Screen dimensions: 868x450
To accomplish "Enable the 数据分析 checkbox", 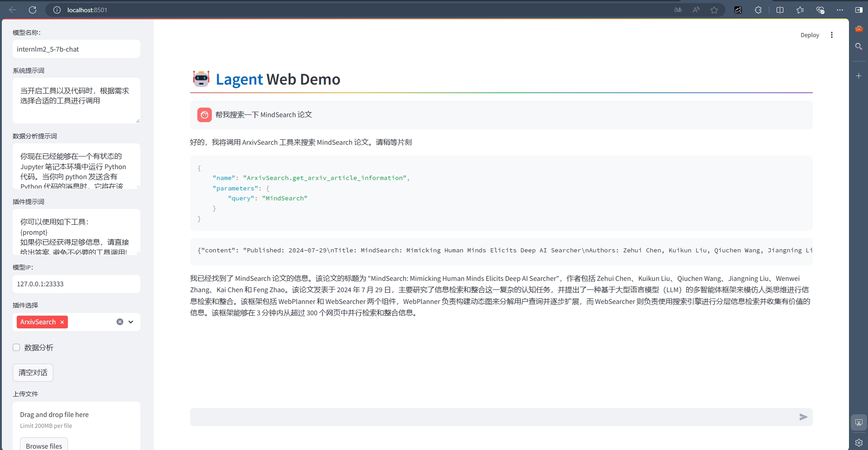I will pos(16,347).
